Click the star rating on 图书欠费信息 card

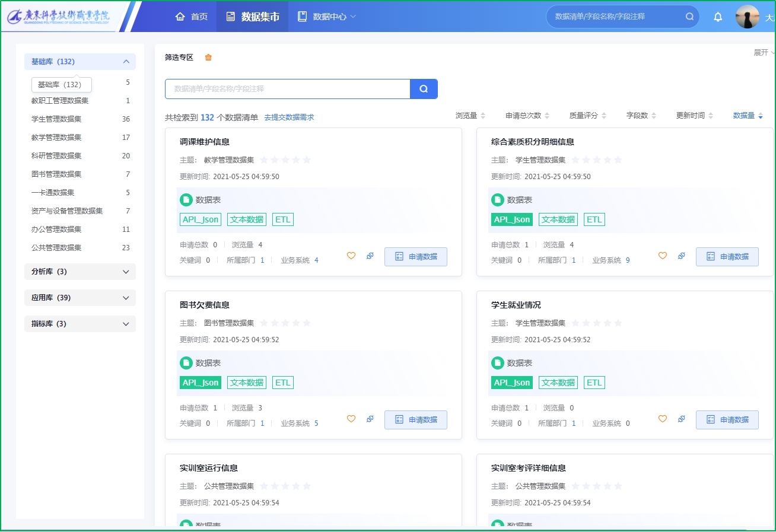(285, 323)
